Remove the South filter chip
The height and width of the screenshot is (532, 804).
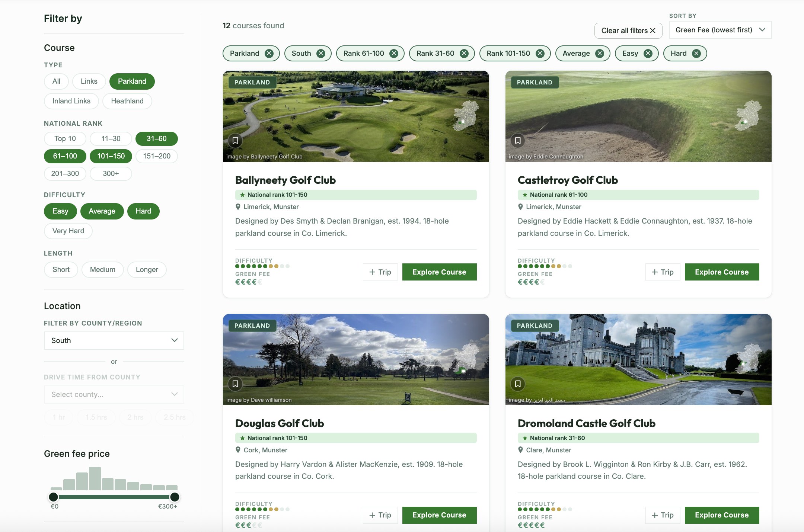point(321,53)
